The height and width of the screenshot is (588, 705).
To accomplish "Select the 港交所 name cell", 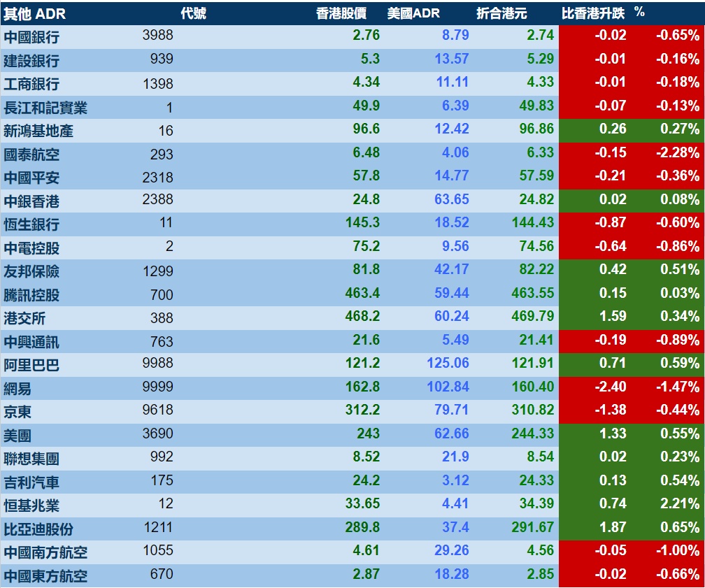I will pyautogui.click(x=24, y=318).
